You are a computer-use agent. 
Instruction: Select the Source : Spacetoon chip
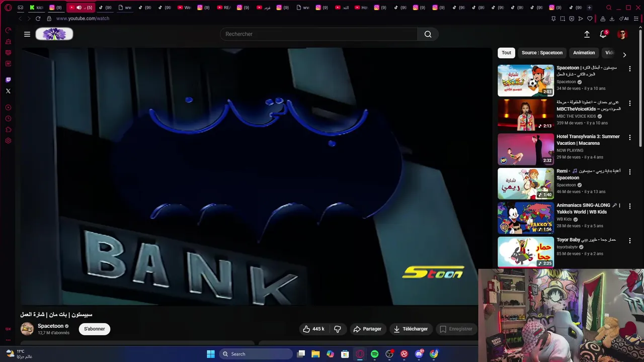542,53
